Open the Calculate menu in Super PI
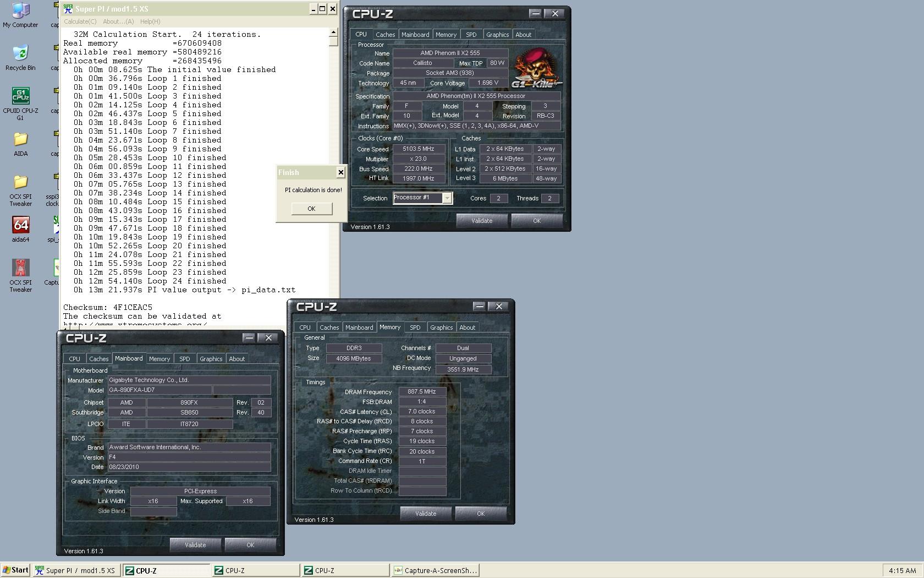This screenshot has height=578, width=924. [80, 21]
